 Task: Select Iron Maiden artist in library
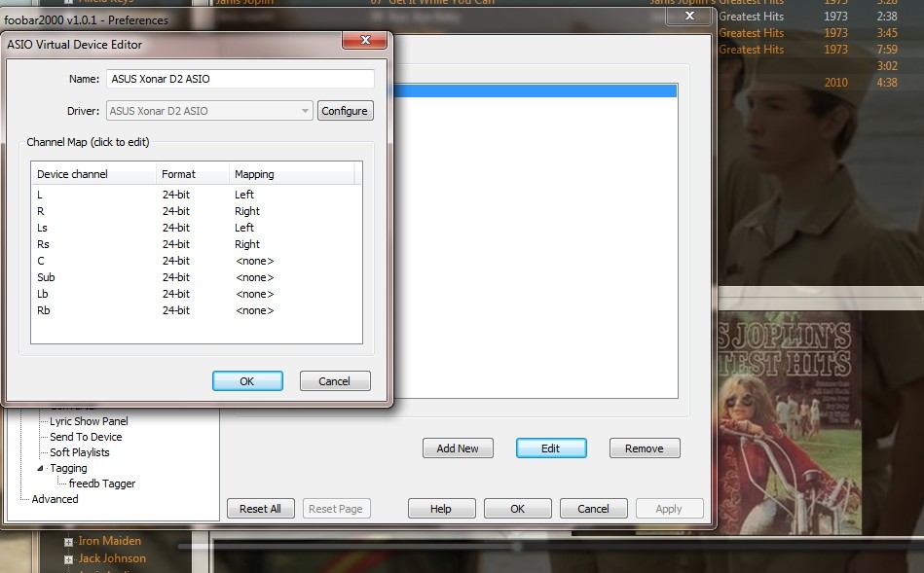pyautogui.click(x=110, y=541)
